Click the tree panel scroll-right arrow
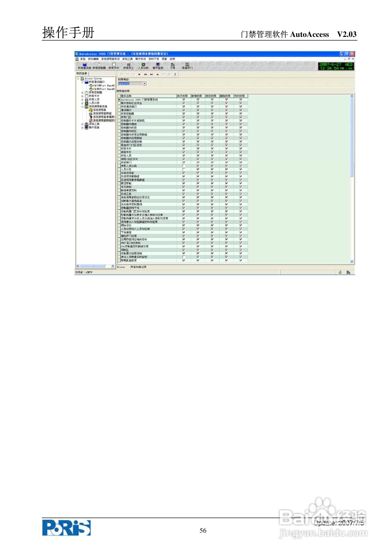The width and height of the screenshot is (392, 555). (x=113, y=266)
